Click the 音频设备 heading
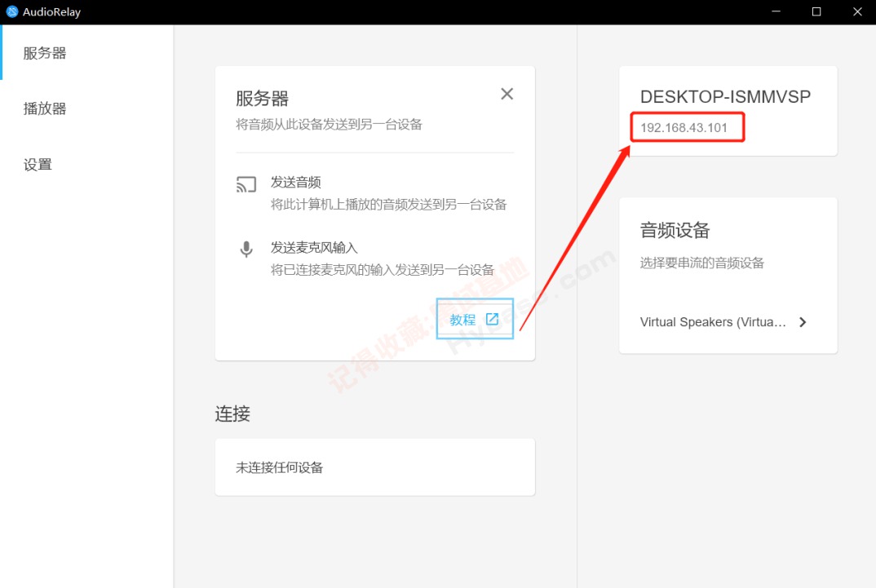Screen dimensions: 876x588 675,230
